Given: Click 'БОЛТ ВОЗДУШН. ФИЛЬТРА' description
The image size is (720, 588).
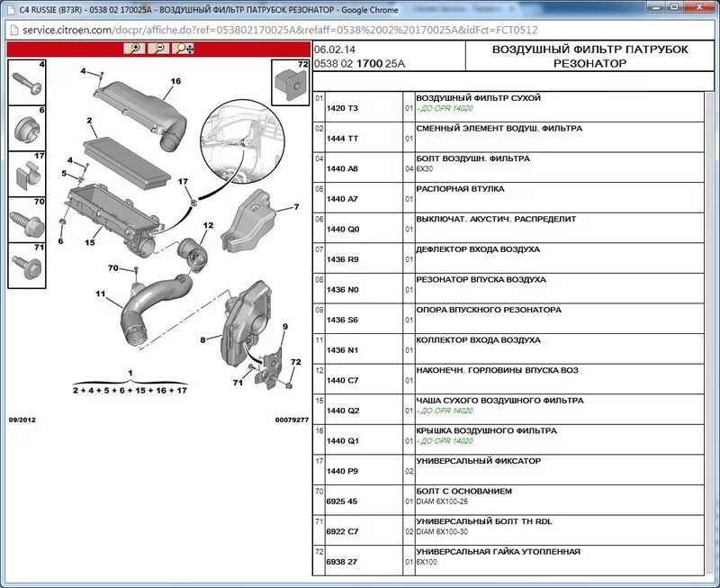Looking at the screenshot, I should pyautogui.click(x=473, y=158).
